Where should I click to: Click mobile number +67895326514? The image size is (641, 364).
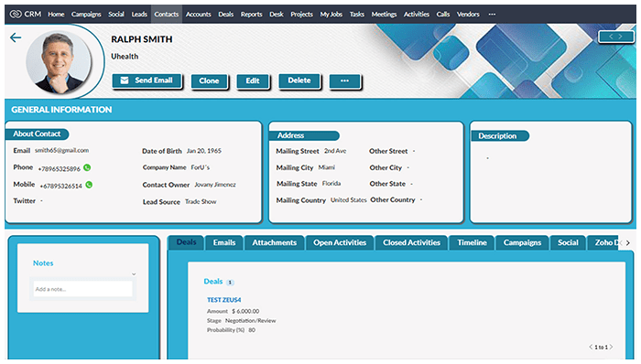pos(60,186)
